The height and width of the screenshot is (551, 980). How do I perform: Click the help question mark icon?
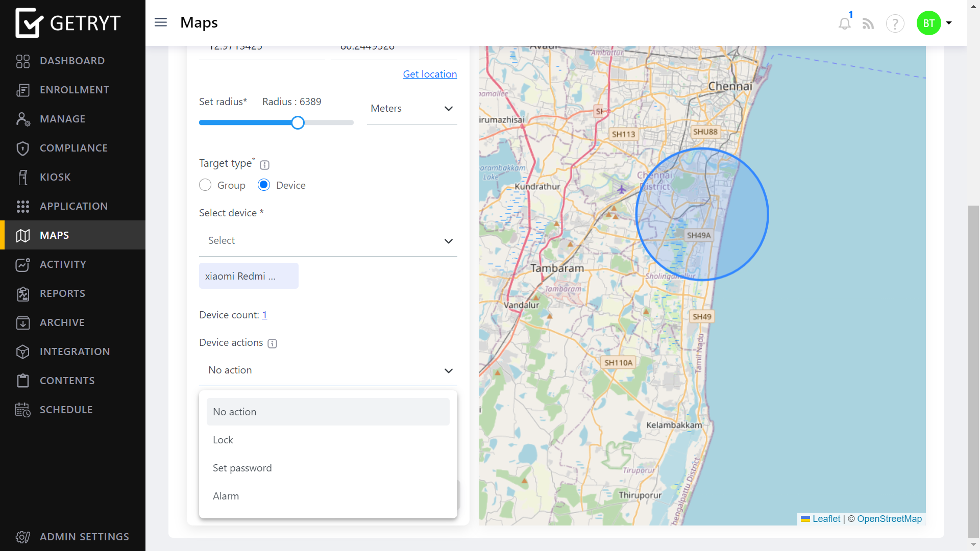pyautogui.click(x=895, y=23)
